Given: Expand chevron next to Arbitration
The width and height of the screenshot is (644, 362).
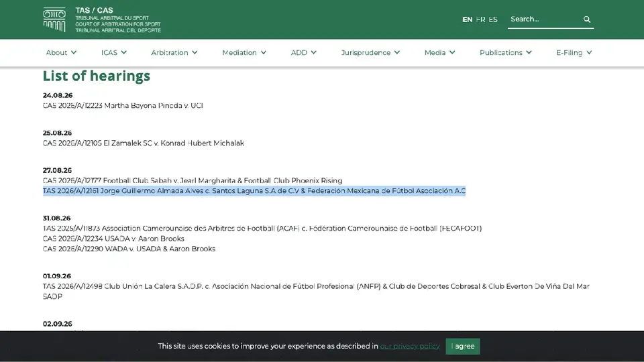Looking at the screenshot, I should coord(195,52).
